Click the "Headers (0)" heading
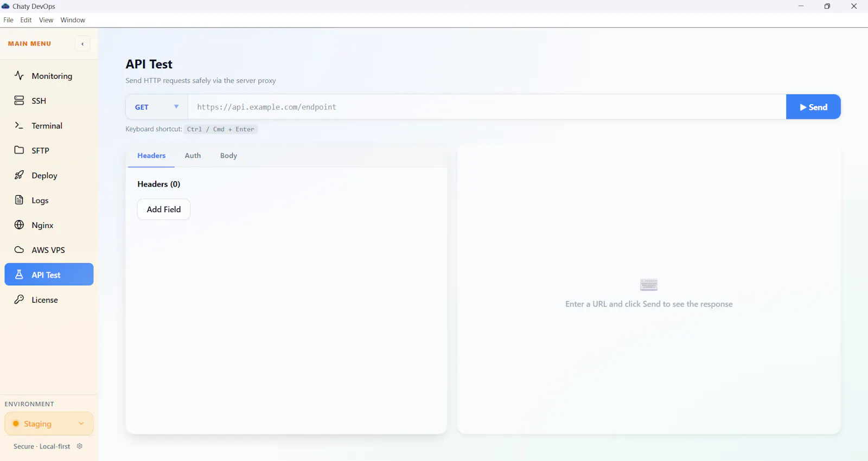 159,184
